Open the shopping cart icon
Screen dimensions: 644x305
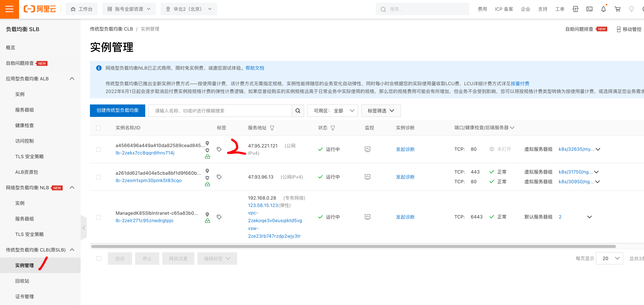(617, 9)
